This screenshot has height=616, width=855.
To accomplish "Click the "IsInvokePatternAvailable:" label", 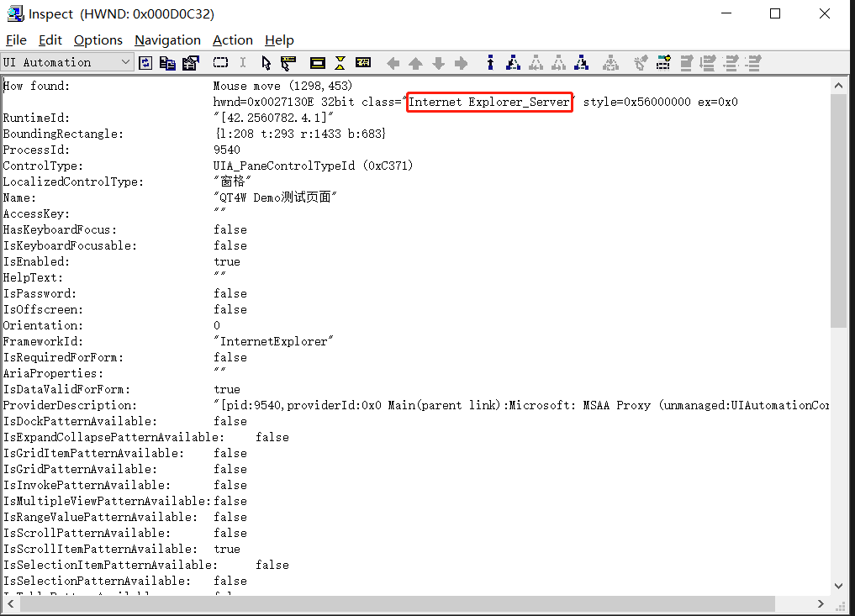I will [87, 485].
